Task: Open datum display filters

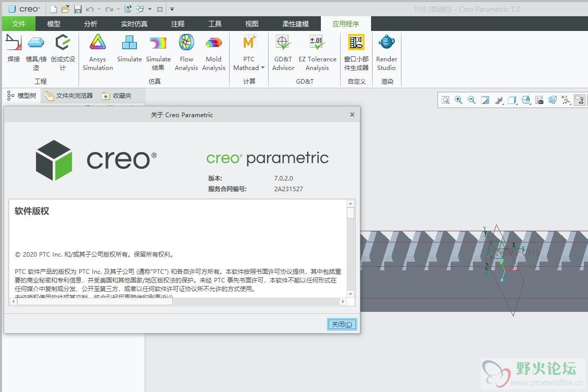Action: click(566, 100)
